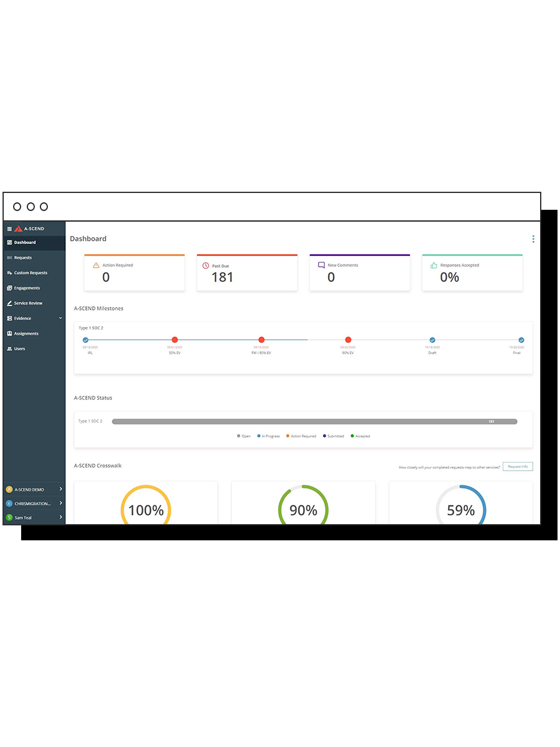The height and width of the screenshot is (747, 560).
Task: Select the IRL milestone marker
Action: click(x=86, y=340)
